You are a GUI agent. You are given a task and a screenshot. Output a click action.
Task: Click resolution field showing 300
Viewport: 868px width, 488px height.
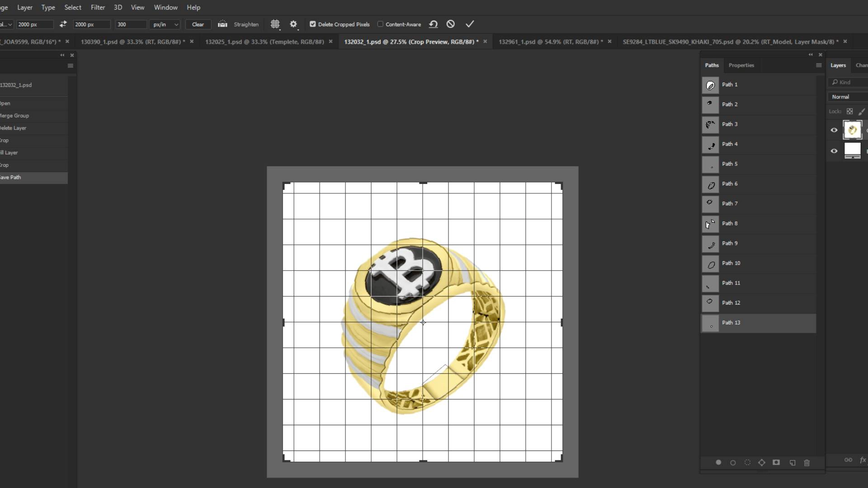(131, 24)
